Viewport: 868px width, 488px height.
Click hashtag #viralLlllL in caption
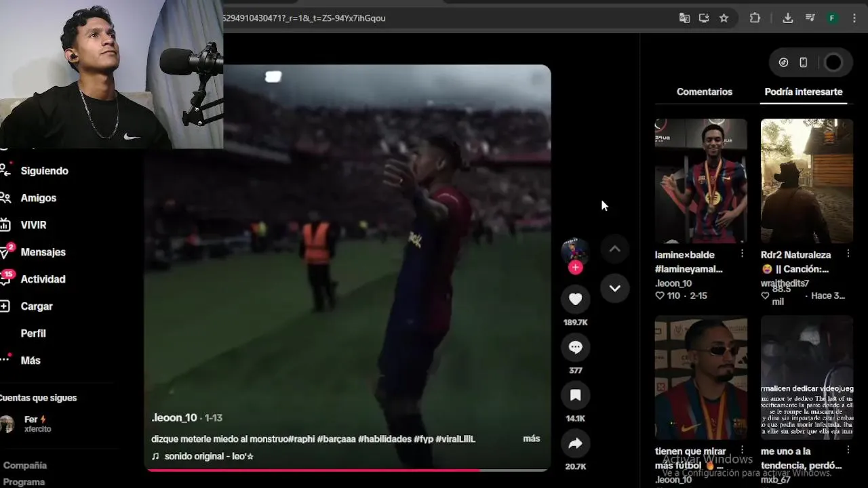point(455,439)
